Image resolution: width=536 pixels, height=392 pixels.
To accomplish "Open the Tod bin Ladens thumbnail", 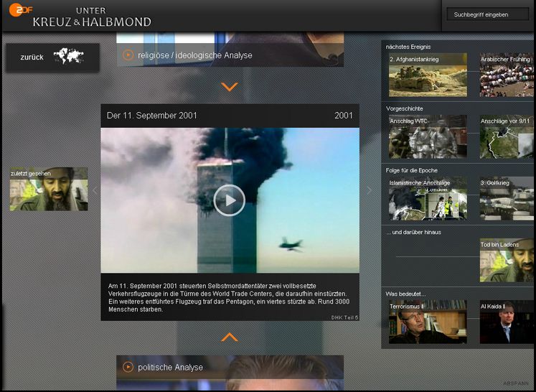I will 507,261.
